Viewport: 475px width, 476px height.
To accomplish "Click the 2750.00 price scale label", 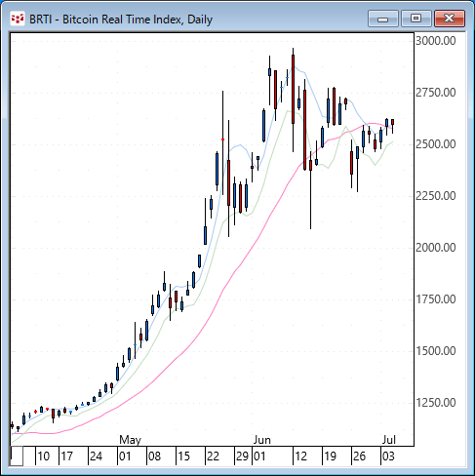I will point(436,93).
